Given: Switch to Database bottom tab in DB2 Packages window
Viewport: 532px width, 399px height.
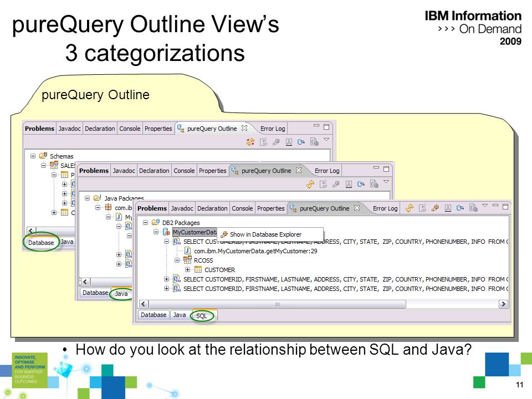Looking at the screenshot, I should (154, 315).
